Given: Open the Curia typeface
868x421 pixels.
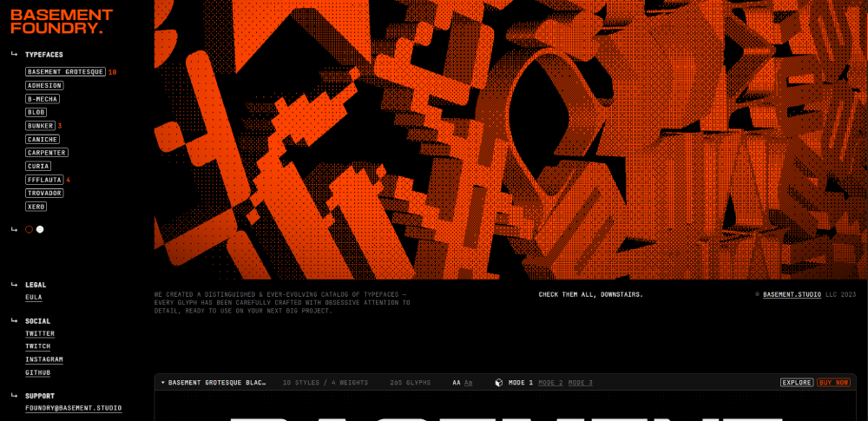Looking at the screenshot, I should (x=38, y=166).
